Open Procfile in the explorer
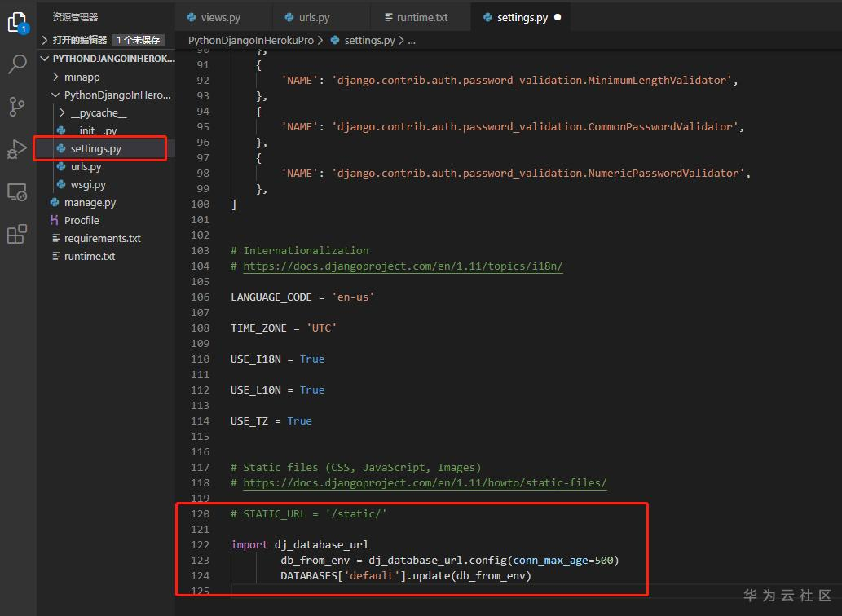The width and height of the screenshot is (842, 616). pyautogui.click(x=82, y=220)
